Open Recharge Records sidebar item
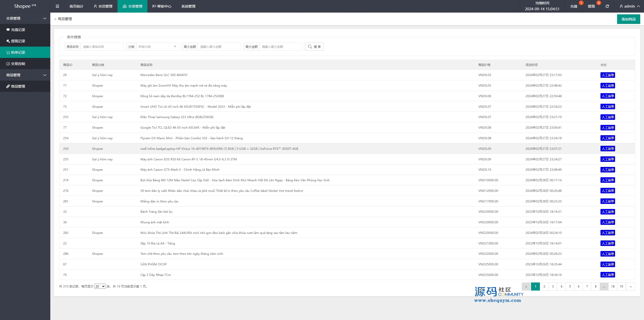 point(18,30)
